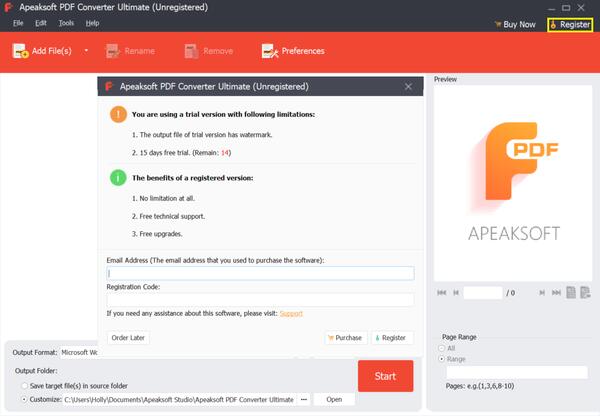Open the Output Format dropdown
The image size is (600, 416).
pos(78,352)
